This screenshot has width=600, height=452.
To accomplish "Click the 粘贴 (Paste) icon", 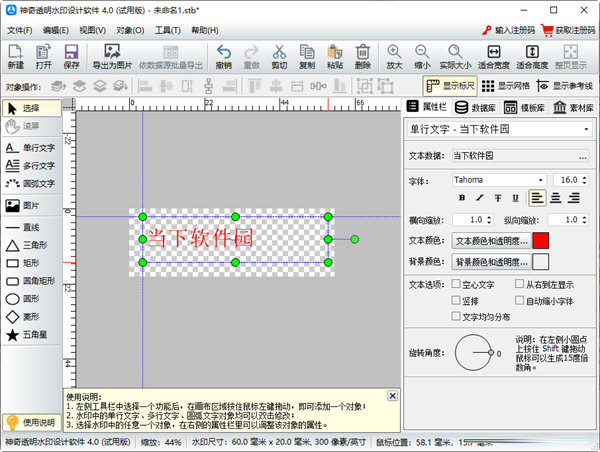I will pos(335,57).
